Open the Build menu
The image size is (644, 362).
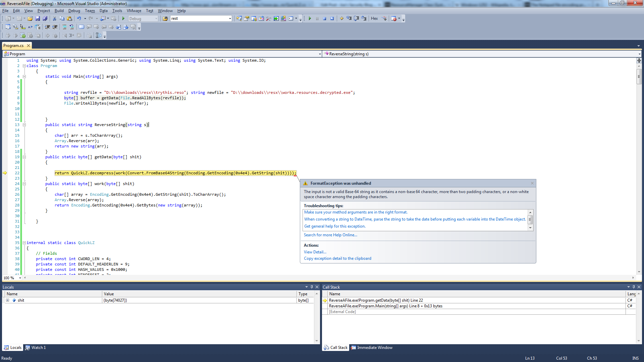click(59, 11)
